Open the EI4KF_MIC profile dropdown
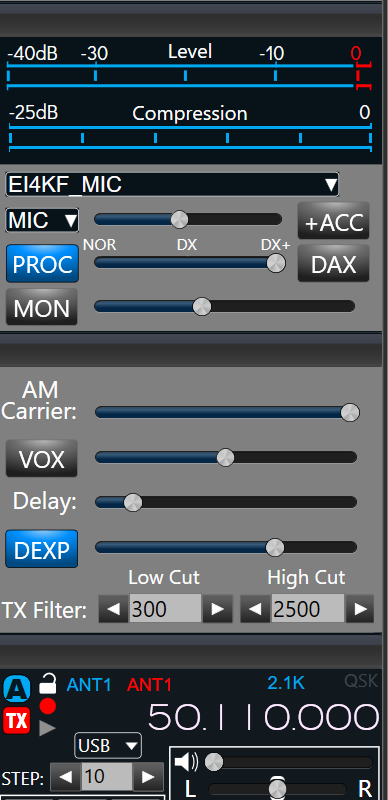 pos(172,184)
